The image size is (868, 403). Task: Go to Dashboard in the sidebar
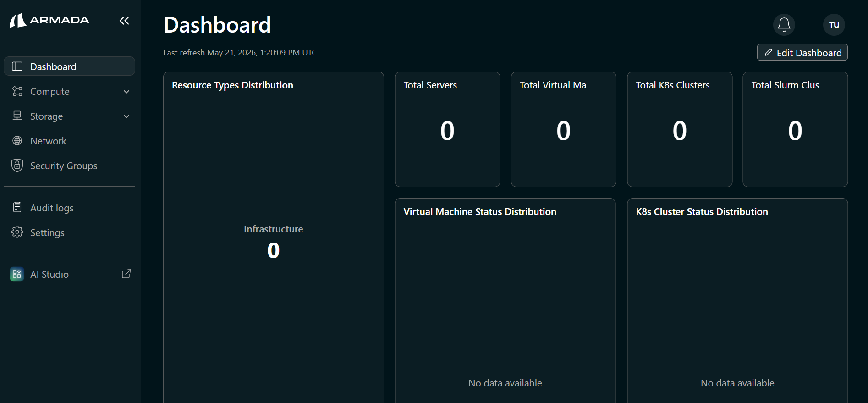click(x=69, y=66)
